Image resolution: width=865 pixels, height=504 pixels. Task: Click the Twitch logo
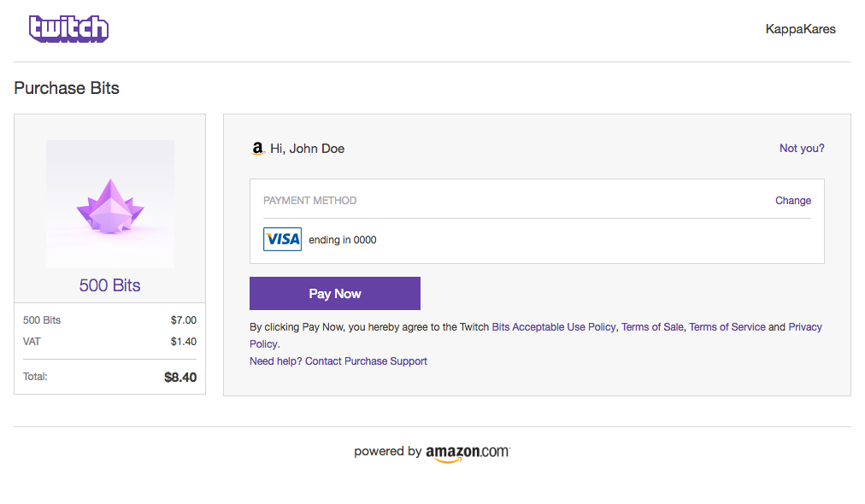pos(68,29)
